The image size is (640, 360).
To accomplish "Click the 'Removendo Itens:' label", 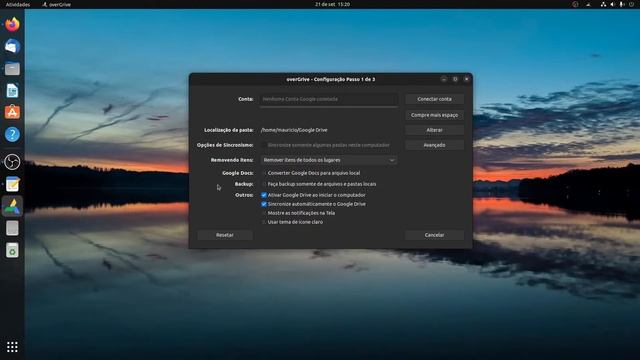I will (232, 160).
